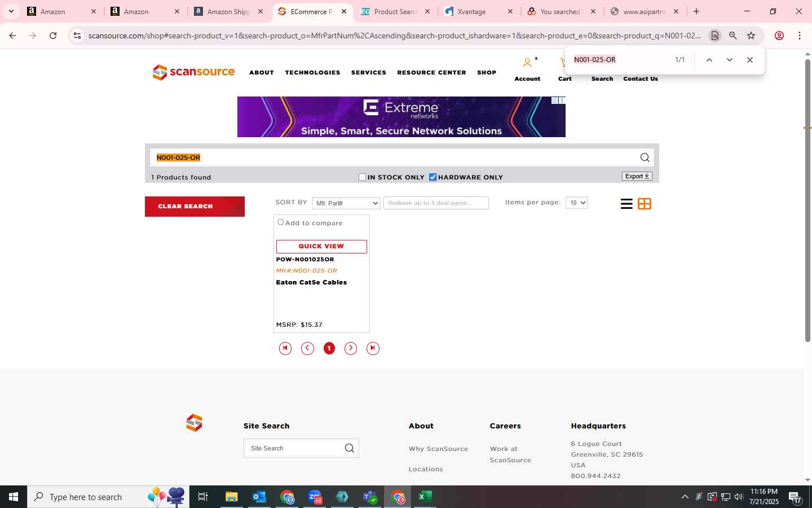Open browser zoom magnifier icon
The image size is (812, 508).
click(x=733, y=36)
